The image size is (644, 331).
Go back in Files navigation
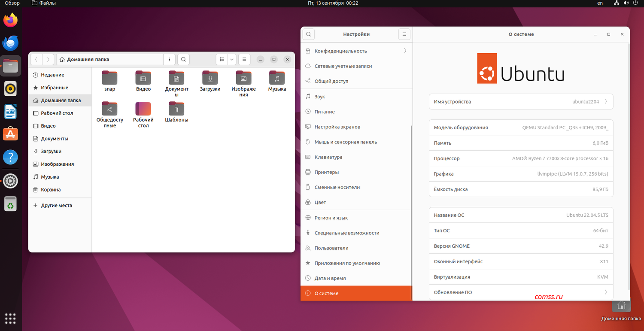click(36, 59)
